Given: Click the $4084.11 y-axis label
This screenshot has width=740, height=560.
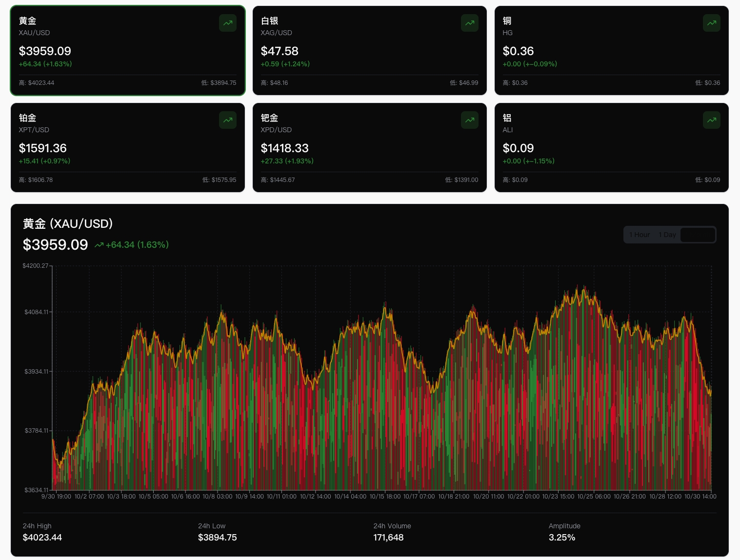Looking at the screenshot, I should 36,312.
